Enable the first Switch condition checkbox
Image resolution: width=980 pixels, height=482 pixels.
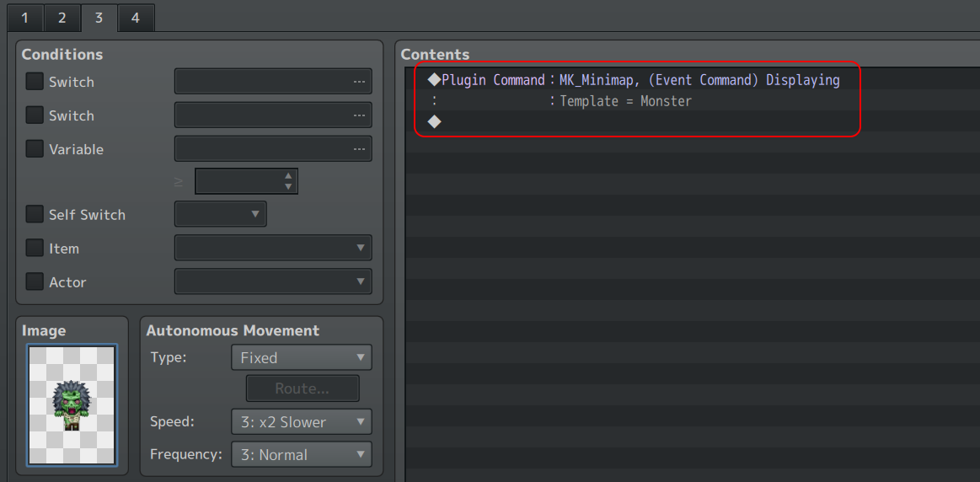click(x=35, y=81)
